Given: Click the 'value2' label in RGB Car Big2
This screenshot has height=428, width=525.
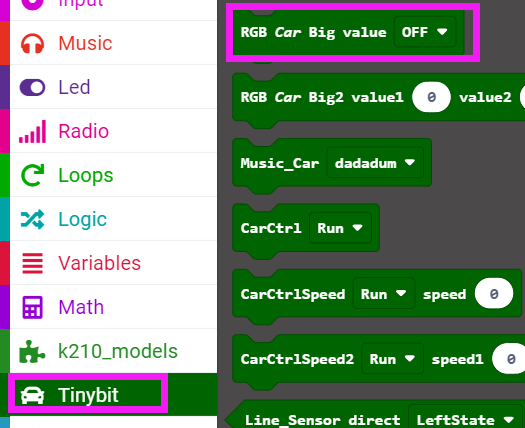Looking at the screenshot, I should (x=485, y=97).
